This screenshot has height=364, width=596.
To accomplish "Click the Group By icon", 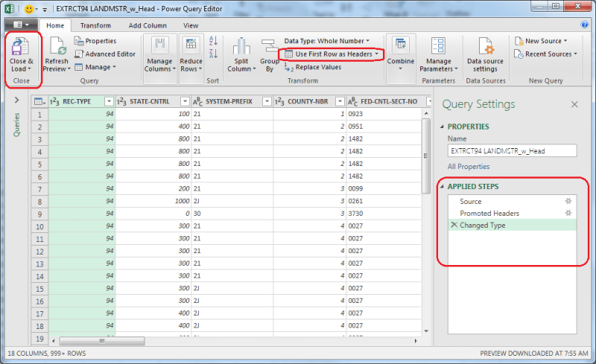I will 270,46.
